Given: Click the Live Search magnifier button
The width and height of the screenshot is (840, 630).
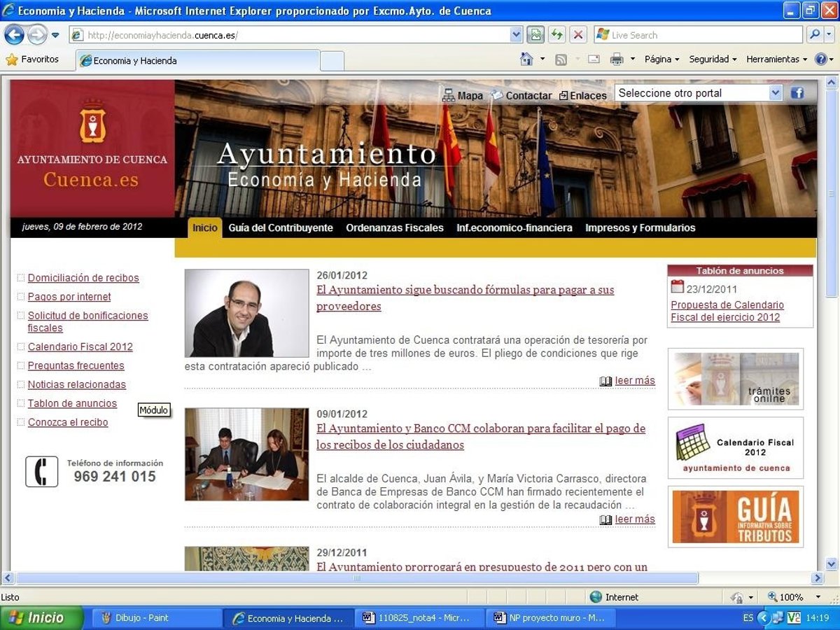Looking at the screenshot, I should pyautogui.click(x=814, y=34).
